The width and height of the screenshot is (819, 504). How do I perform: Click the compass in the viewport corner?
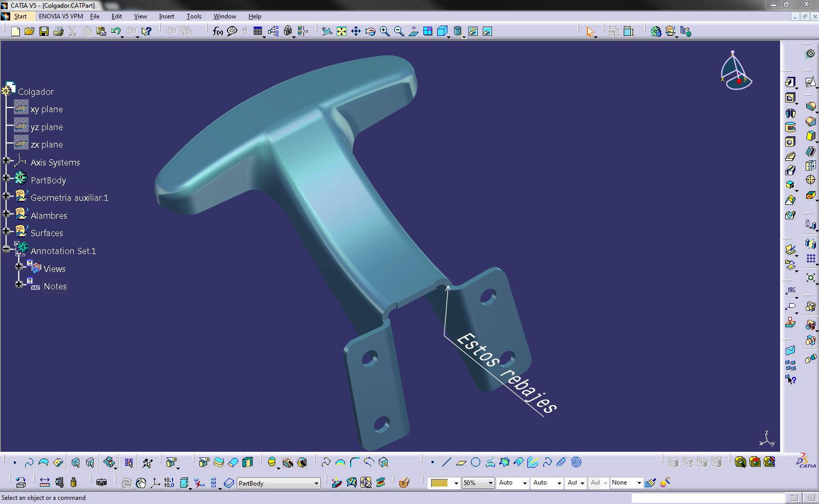(735, 71)
